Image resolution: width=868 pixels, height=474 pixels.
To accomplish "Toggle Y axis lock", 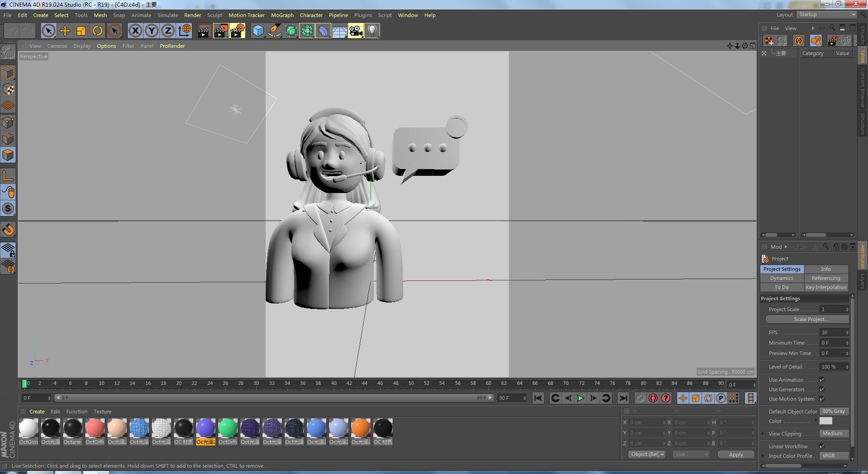I will click(151, 31).
